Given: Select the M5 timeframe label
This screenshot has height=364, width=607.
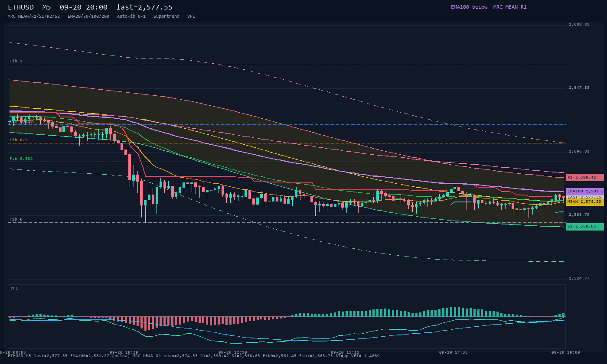Looking at the screenshot, I should tap(47, 7).
